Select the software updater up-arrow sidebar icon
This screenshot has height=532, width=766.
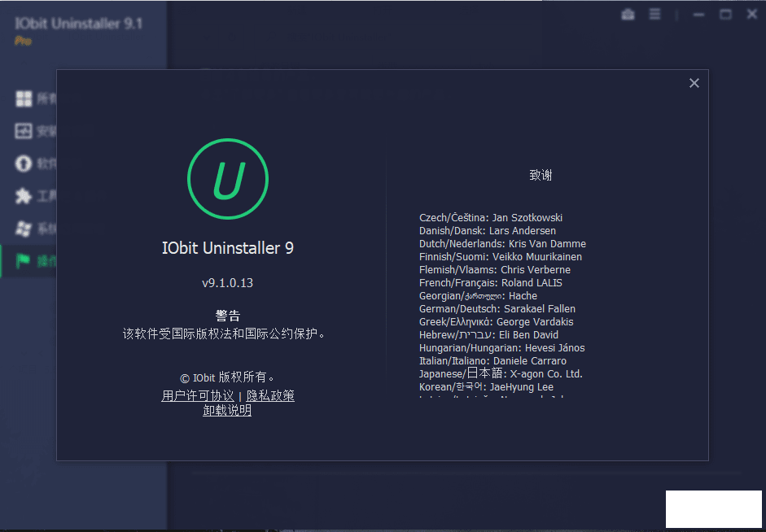pos(24,164)
